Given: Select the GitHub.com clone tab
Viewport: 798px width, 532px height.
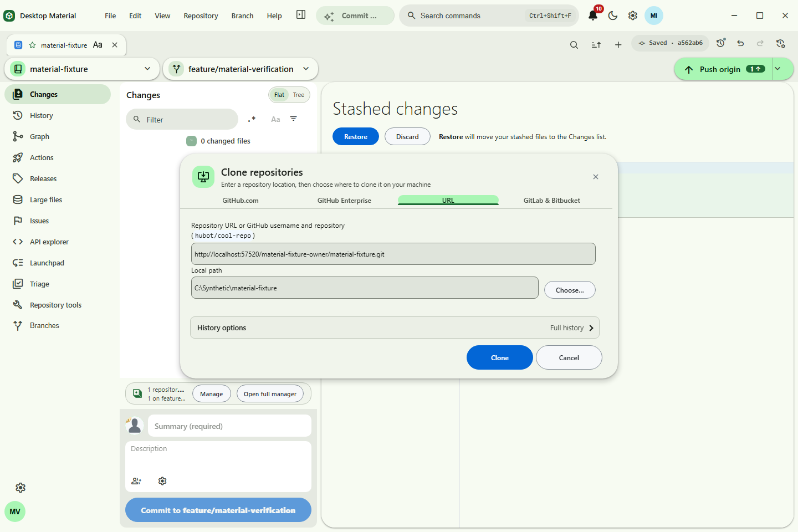Looking at the screenshot, I should click(241, 200).
